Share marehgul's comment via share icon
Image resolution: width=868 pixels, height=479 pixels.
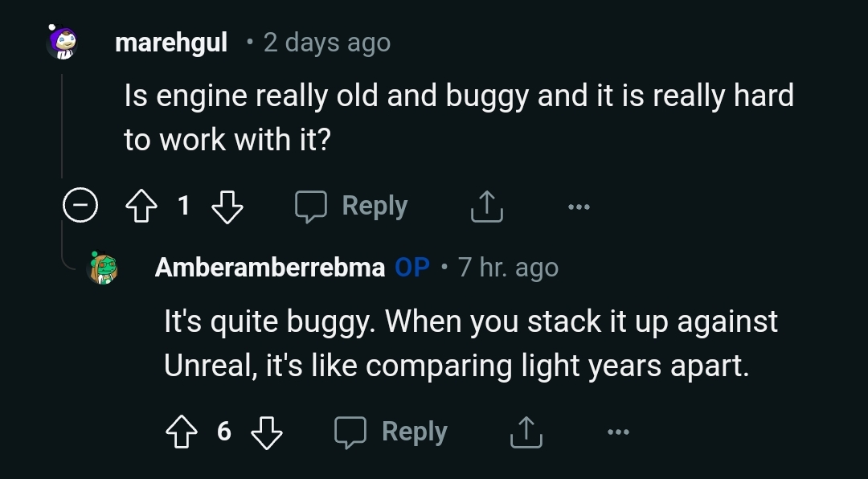(487, 207)
